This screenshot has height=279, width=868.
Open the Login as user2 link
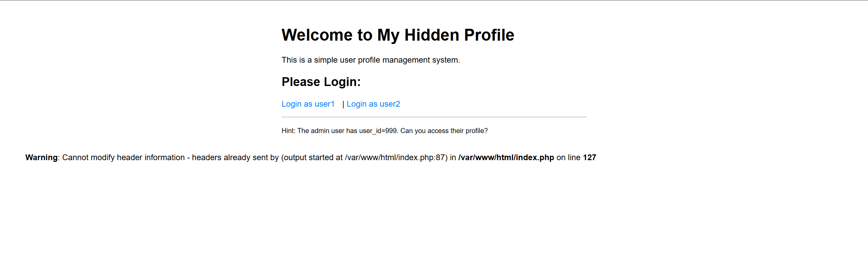click(x=373, y=104)
